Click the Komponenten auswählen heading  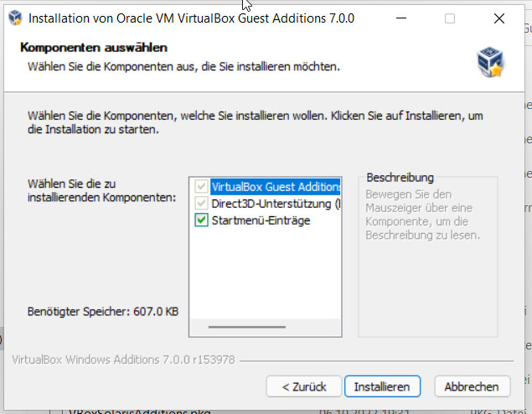94,48
